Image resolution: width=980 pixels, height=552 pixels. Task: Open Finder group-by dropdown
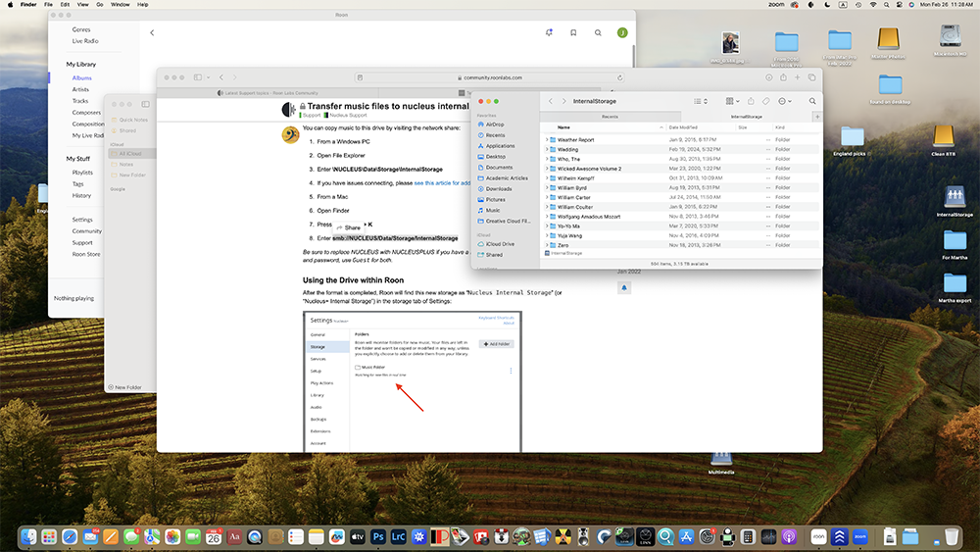pyautogui.click(x=732, y=101)
